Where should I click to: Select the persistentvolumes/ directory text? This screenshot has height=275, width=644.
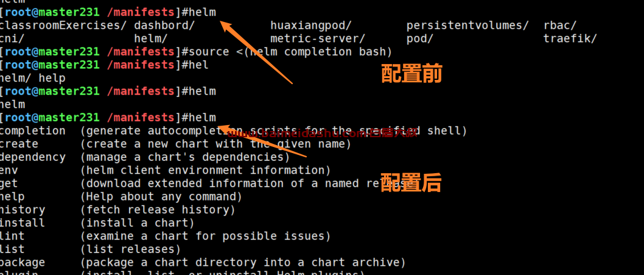tap(467, 26)
